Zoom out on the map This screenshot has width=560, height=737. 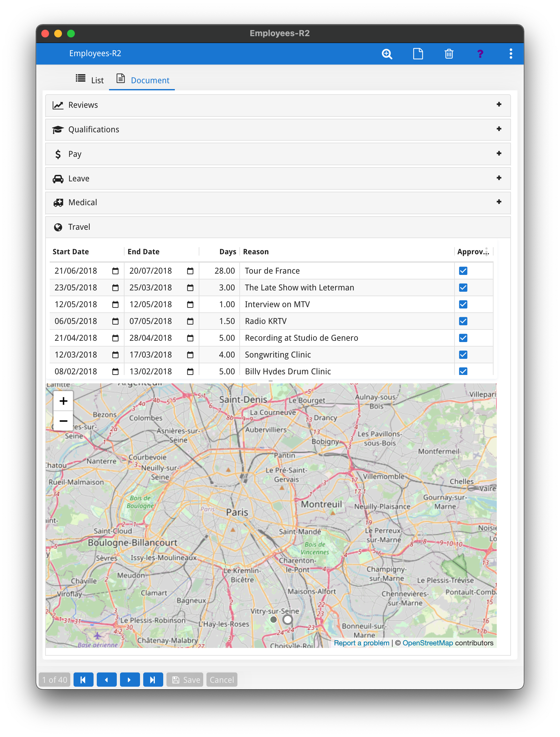point(63,421)
